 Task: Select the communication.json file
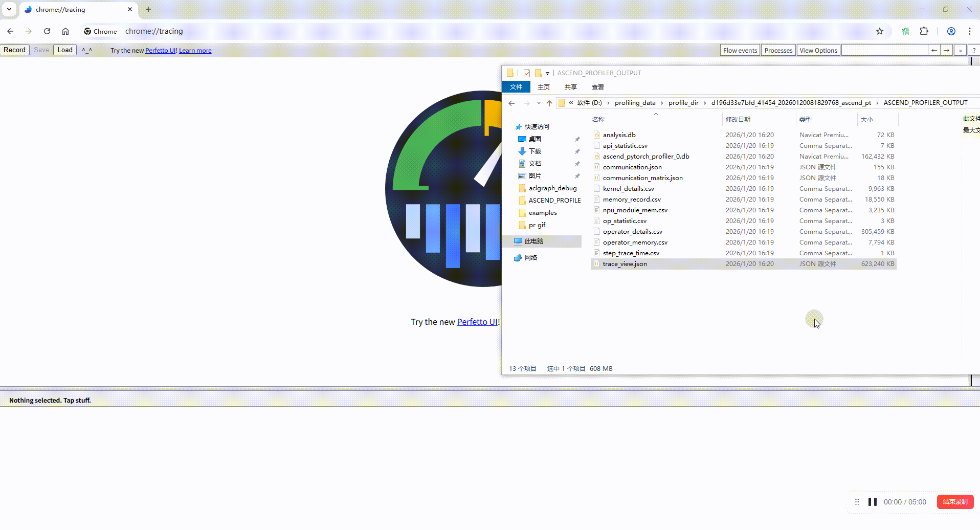632,167
